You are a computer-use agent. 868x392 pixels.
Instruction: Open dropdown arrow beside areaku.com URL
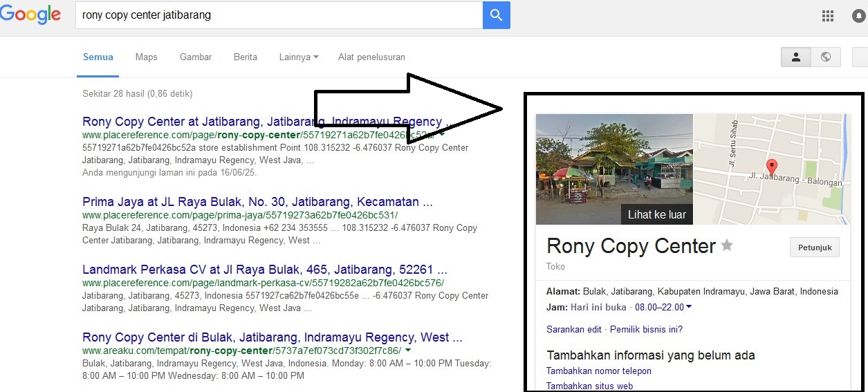[408, 351]
